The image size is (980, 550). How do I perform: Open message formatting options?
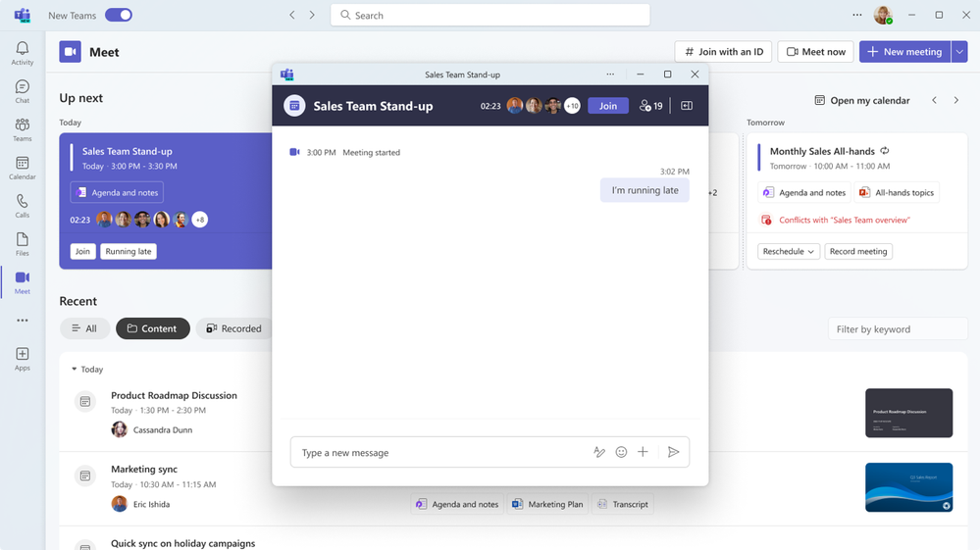click(x=599, y=452)
